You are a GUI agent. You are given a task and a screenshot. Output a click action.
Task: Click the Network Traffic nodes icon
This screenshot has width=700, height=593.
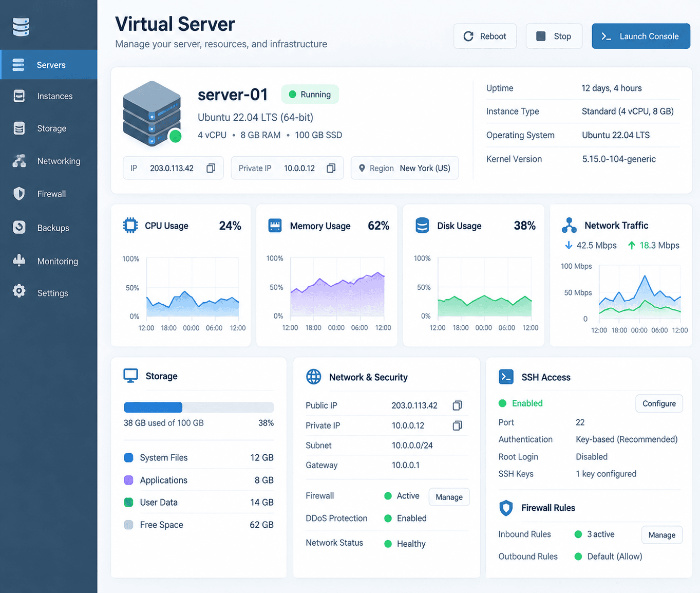[569, 225]
